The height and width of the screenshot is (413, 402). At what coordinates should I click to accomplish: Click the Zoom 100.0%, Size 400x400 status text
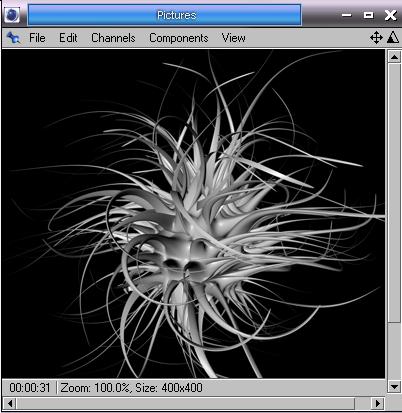tap(131, 388)
